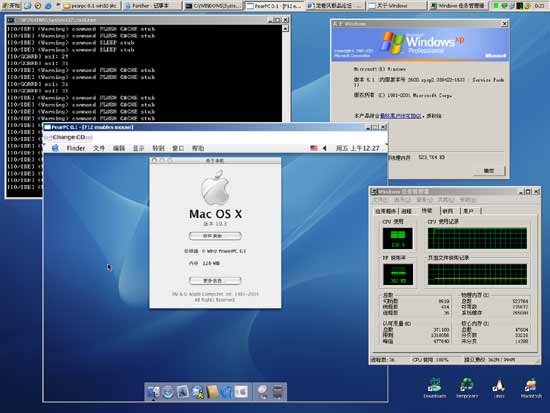
Task: Click the OK button in About Windows dialog
Action: coord(489,171)
